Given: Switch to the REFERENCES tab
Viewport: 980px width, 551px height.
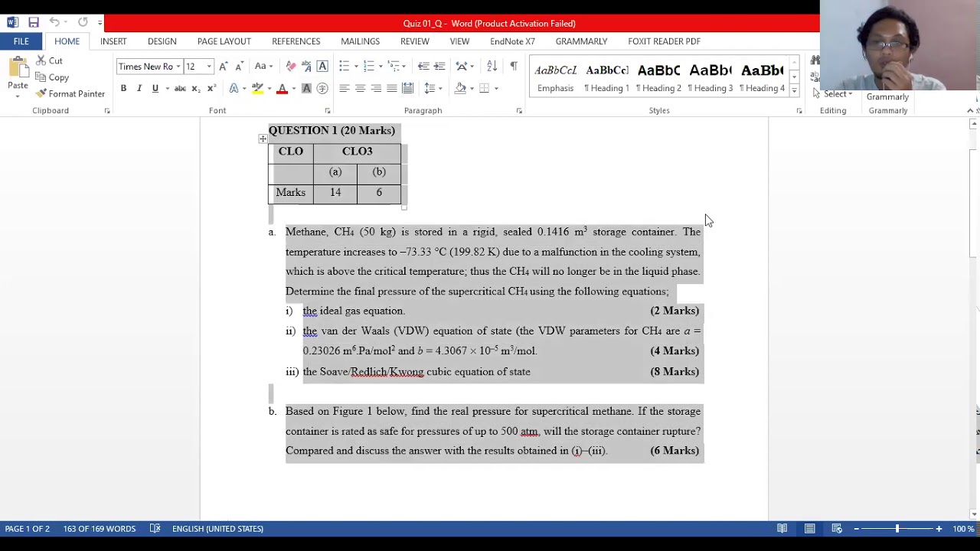Looking at the screenshot, I should (296, 41).
